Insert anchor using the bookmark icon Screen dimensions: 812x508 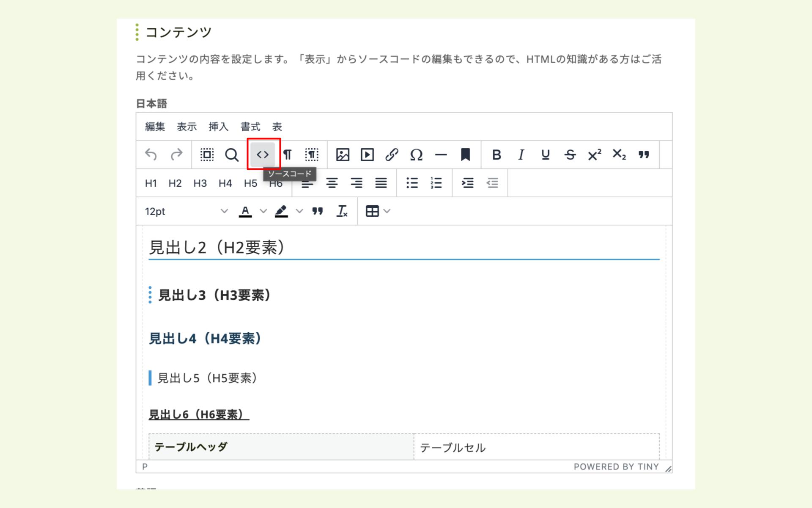pos(465,155)
